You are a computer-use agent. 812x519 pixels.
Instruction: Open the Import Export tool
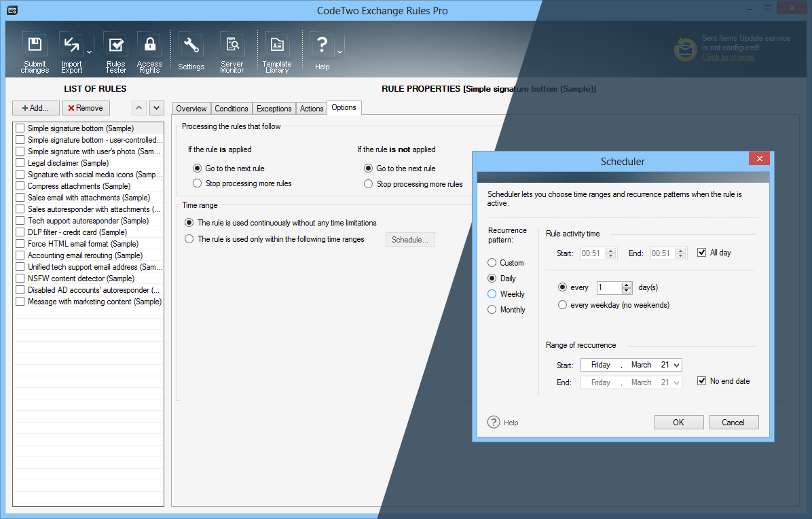pyautogui.click(x=71, y=52)
